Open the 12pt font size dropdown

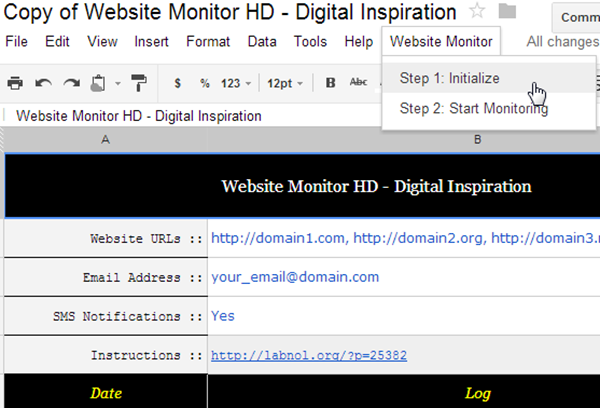tap(285, 83)
